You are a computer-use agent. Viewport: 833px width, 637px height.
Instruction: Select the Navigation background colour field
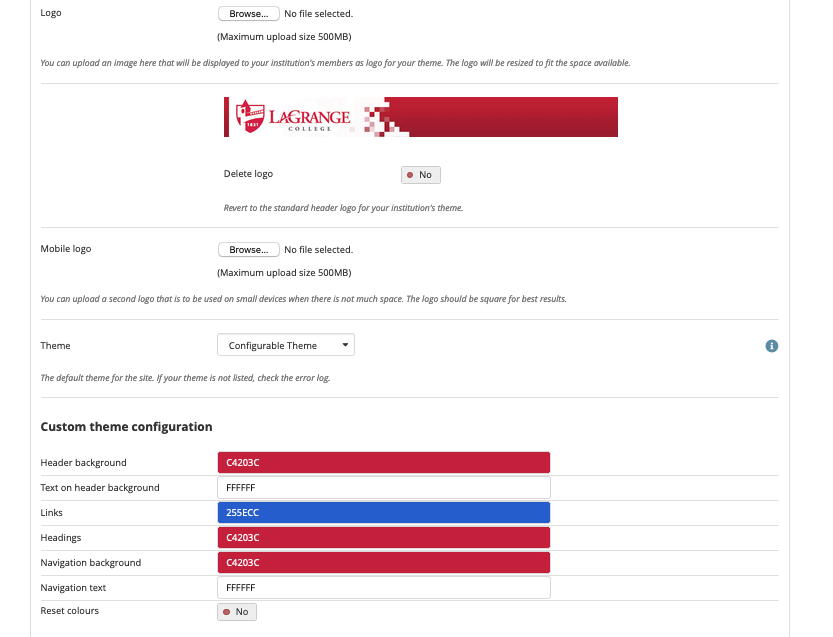383,563
